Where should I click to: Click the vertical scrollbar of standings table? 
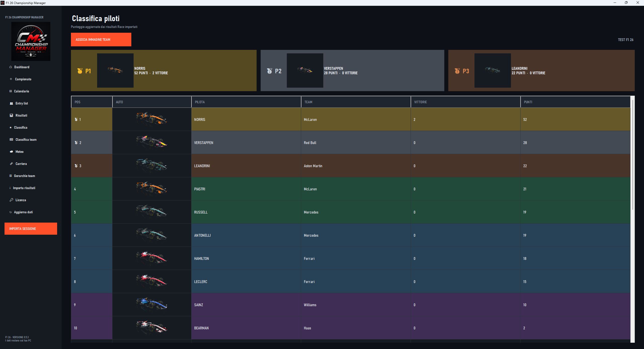[633, 155]
